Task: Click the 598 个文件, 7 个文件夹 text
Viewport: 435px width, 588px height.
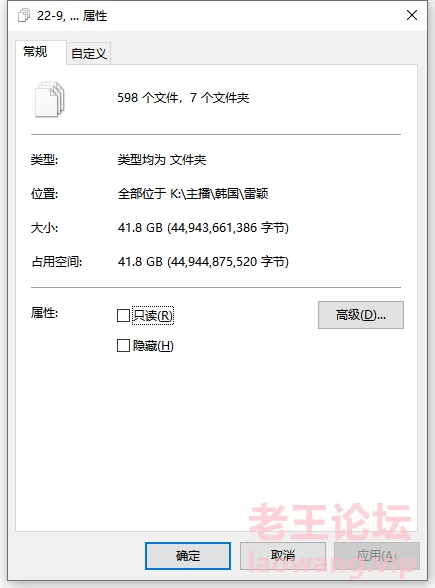Action: pos(183,98)
